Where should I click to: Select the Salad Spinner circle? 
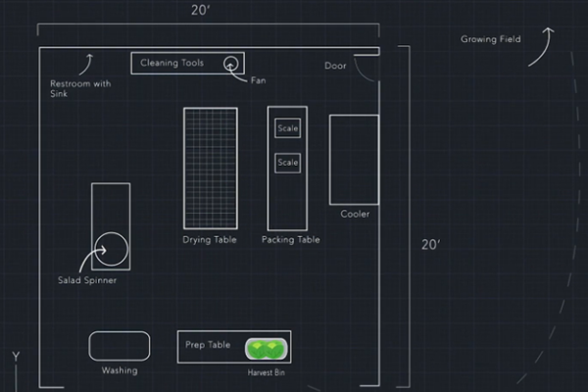112,250
